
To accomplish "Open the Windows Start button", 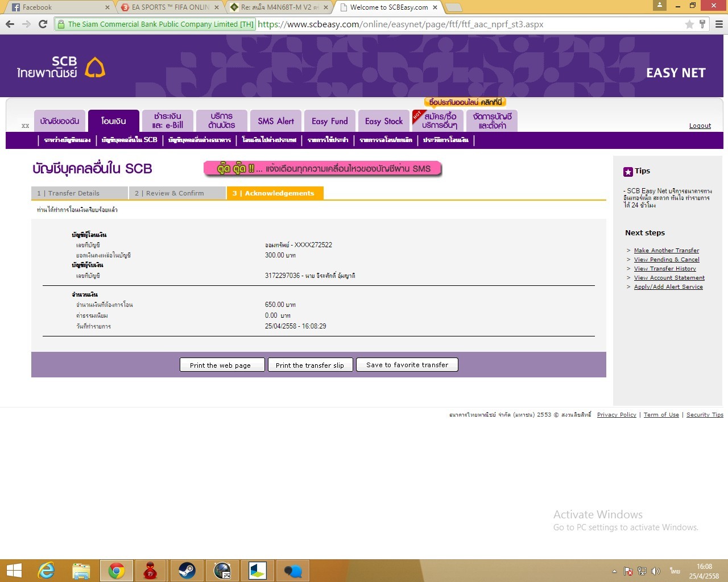I will click(14, 571).
